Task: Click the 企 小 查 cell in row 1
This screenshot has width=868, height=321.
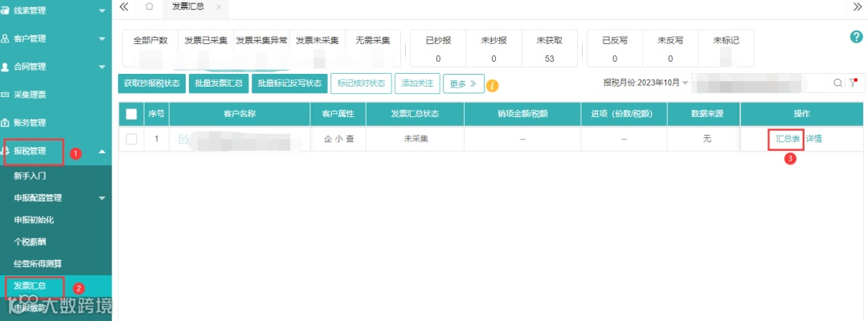Action: (x=338, y=139)
